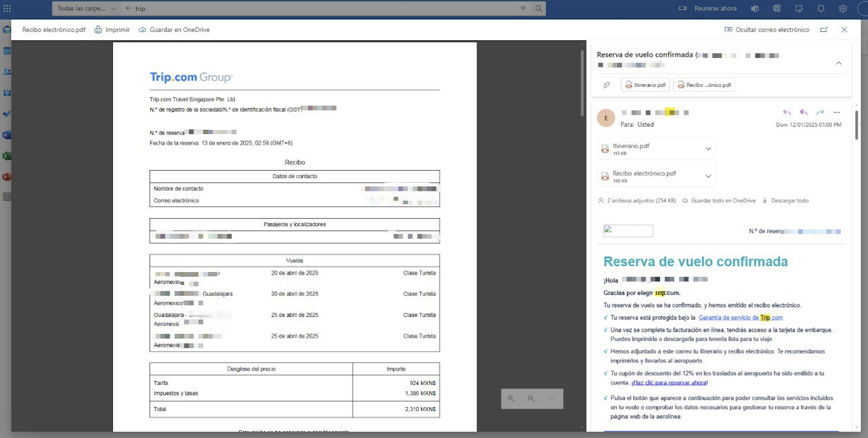Screen dimensions: 868x438
Task: Click Trip.com Group logo in PDF
Action: click(x=191, y=77)
